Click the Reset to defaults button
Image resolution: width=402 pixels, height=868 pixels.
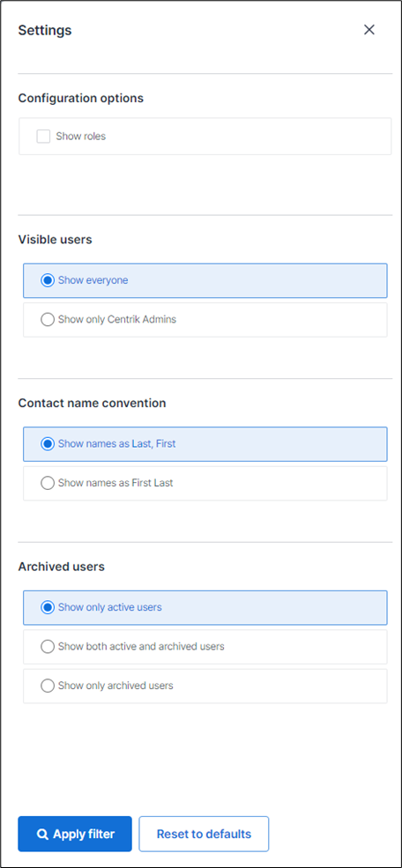click(x=204, y=834)
